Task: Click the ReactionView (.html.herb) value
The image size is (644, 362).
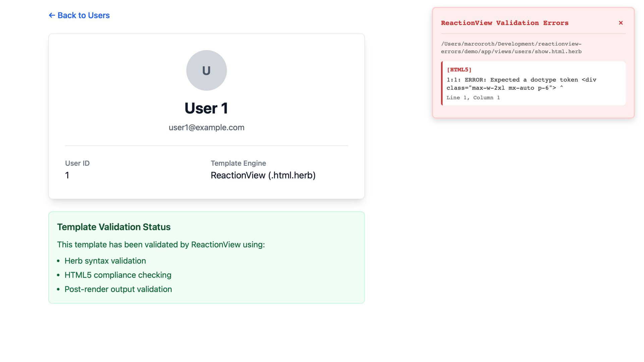Action: click(263, 175)
